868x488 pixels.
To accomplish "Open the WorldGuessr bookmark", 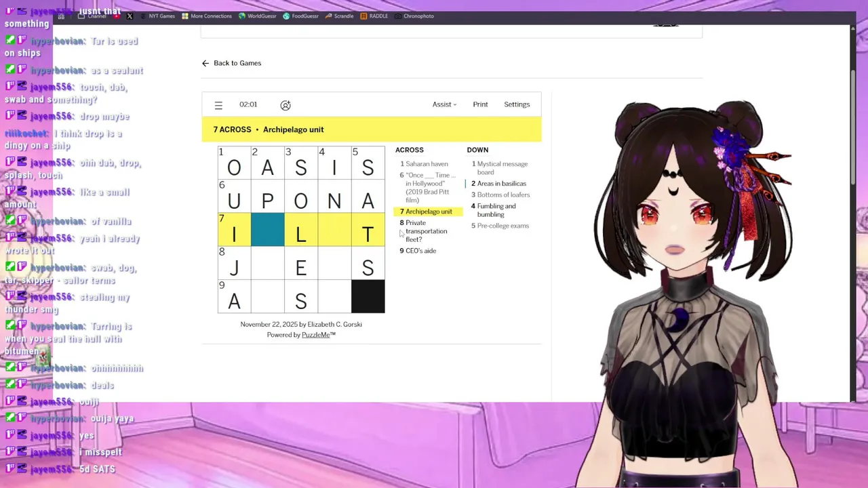I will pos(258,16).
